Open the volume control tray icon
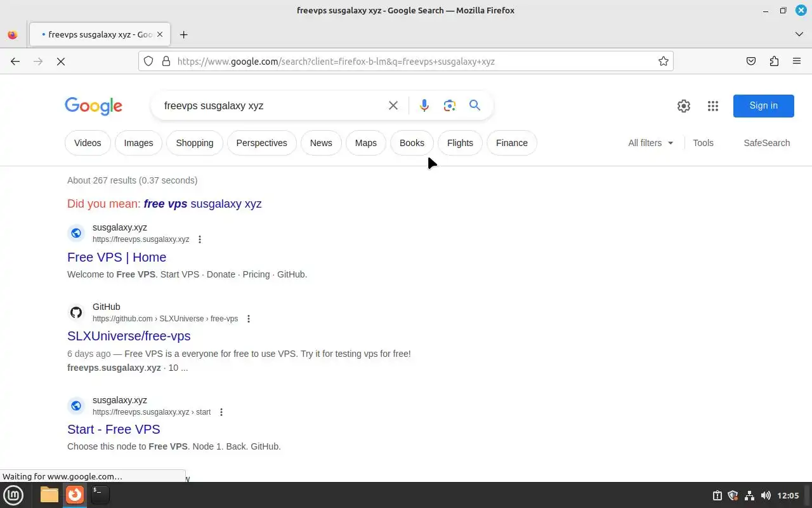Image resolution: width=812 pixels, height=508 pixels. pyautogui.click(x=766, y=495)
